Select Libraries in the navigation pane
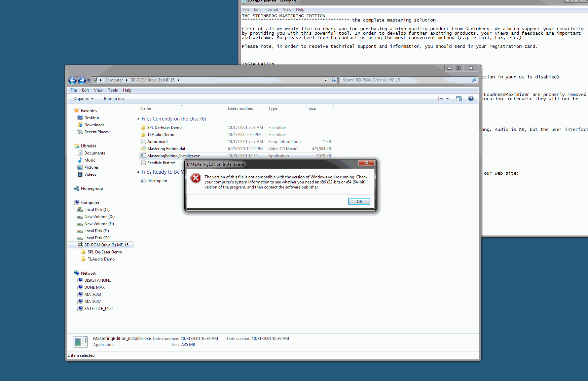The height and width of the screenshot is (381, 588). pyautogui.click(x=85, y=146)
